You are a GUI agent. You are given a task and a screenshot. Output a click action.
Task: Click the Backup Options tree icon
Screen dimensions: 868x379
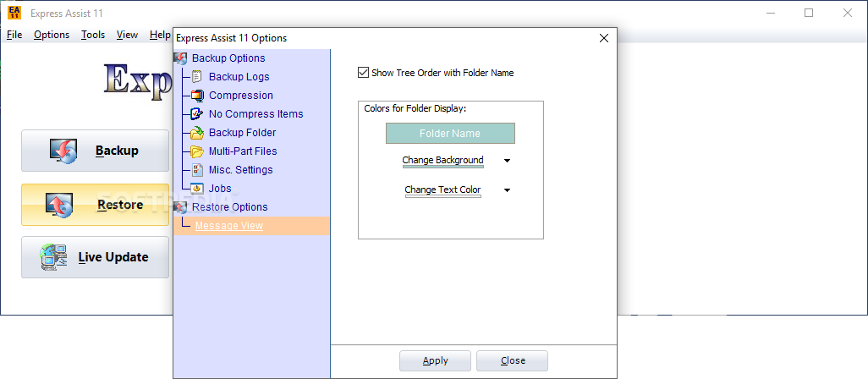180,58
